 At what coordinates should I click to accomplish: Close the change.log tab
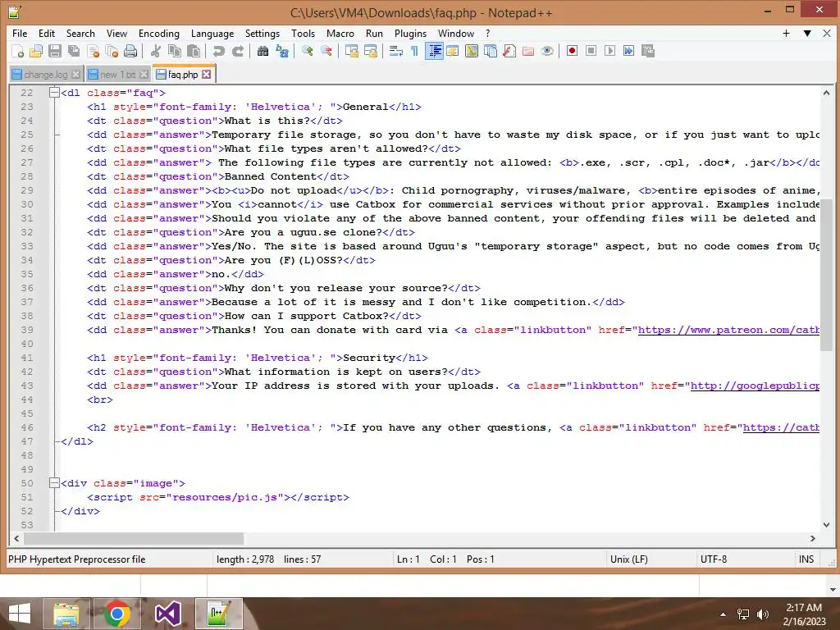coord(76,75)
